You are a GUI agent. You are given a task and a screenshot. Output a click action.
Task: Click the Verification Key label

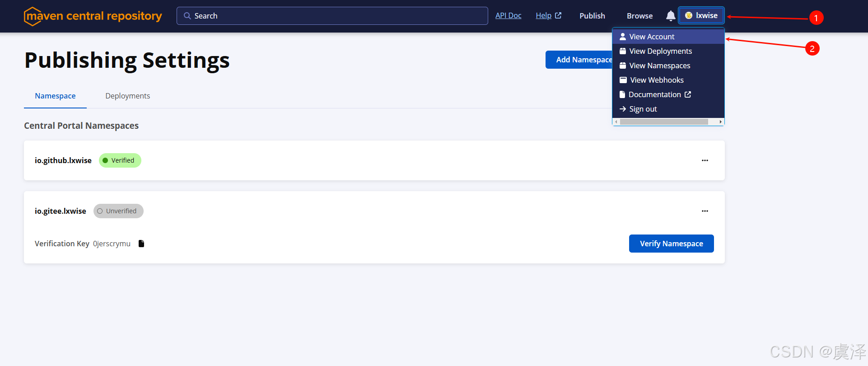(62, 244)
